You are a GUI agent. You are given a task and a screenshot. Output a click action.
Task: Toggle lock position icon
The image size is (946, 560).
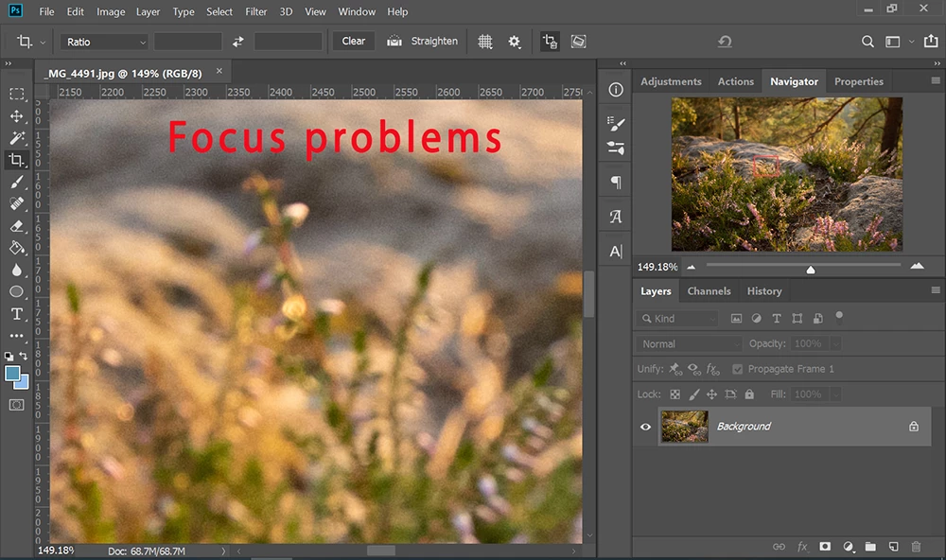click(712, 394)
